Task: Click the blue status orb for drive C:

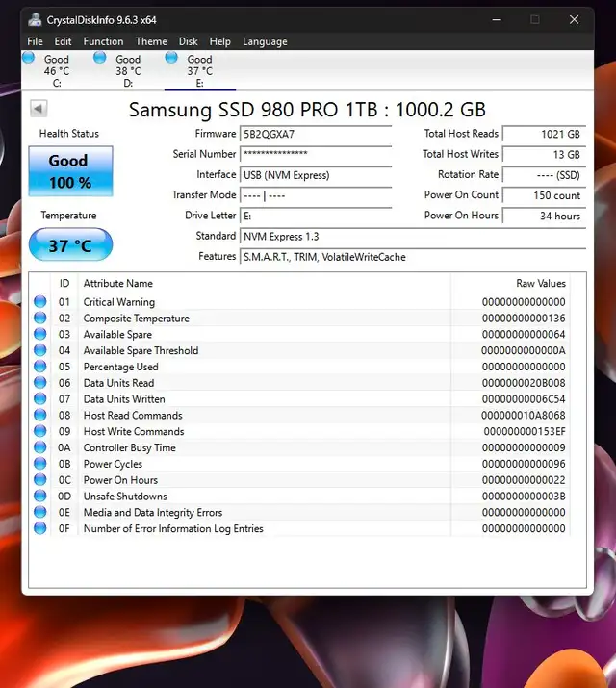Action: point(29,58)
